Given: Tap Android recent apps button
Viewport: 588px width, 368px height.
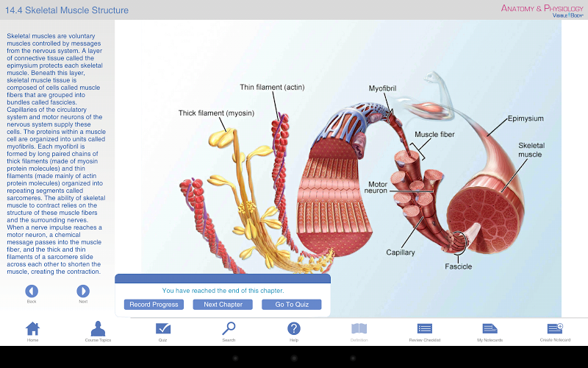Looking at the screenshot, I should coord(353,358).
